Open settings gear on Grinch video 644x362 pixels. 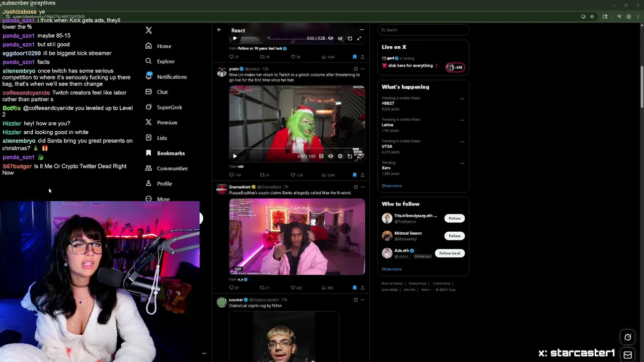pos(340,156)
